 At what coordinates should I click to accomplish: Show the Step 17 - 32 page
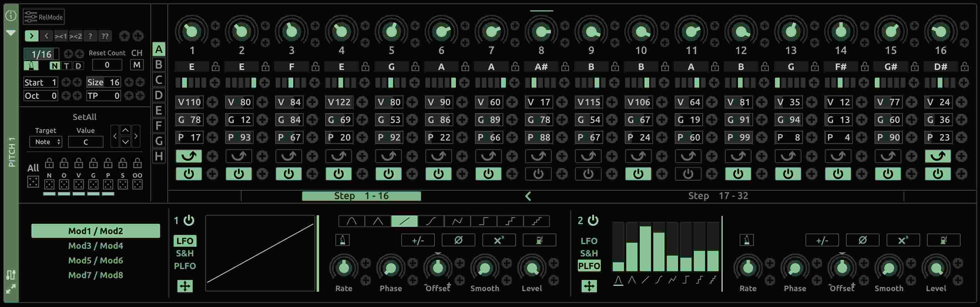718,196
